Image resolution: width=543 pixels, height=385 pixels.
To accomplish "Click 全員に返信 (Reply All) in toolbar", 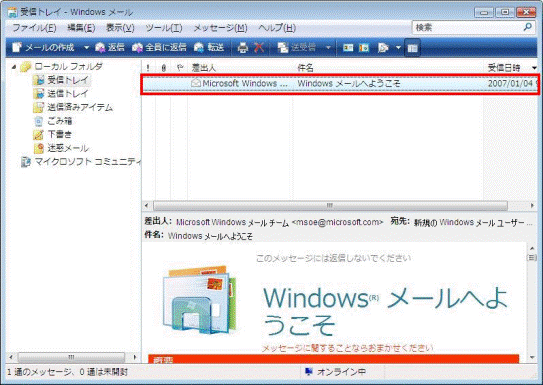I will click(159, 47).
